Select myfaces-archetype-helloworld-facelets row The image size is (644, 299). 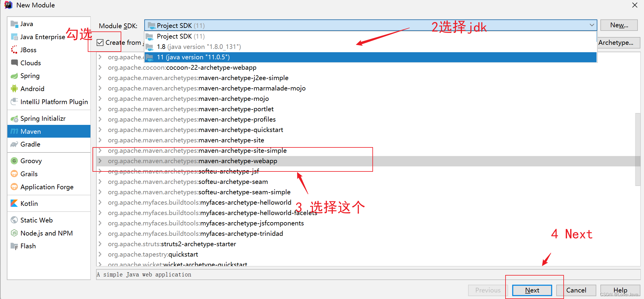[x=368, y=213]
